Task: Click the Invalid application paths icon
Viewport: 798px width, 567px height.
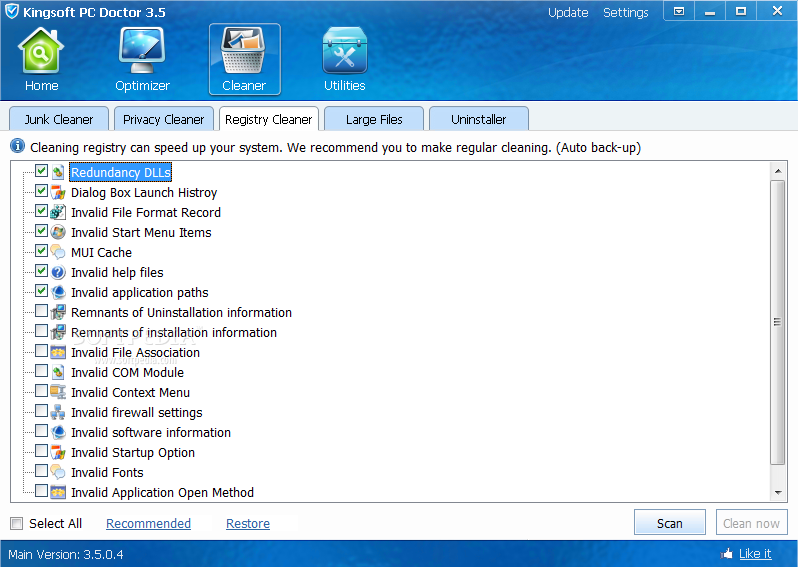Action: coord(58,292)
